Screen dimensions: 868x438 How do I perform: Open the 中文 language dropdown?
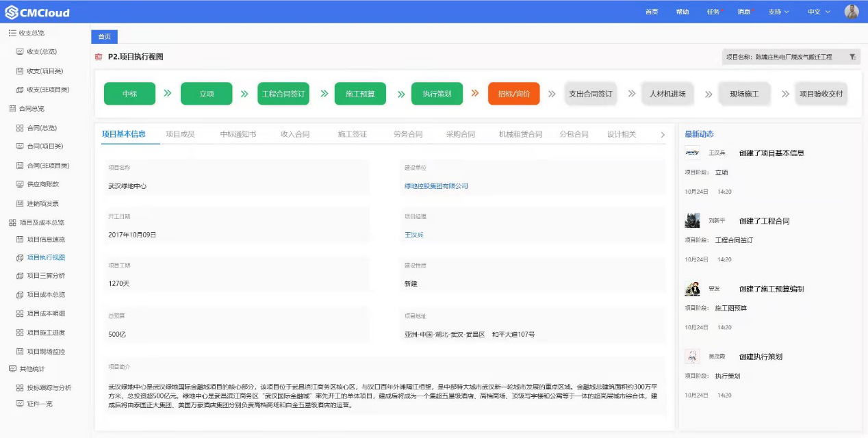pos(818,12)
